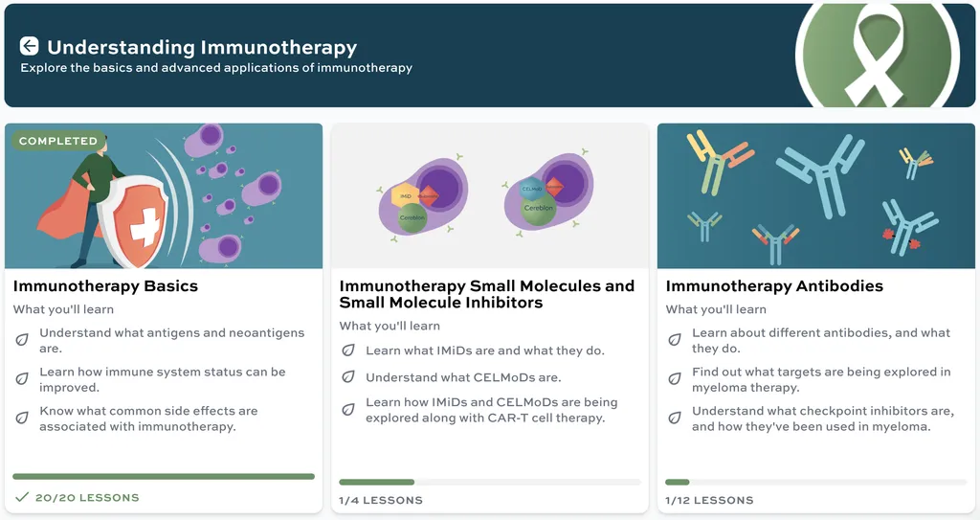Click the leaf icon beside 'Understand what CELMoDs are'
This screenshot has height=520, width=980.
point(348,378)
